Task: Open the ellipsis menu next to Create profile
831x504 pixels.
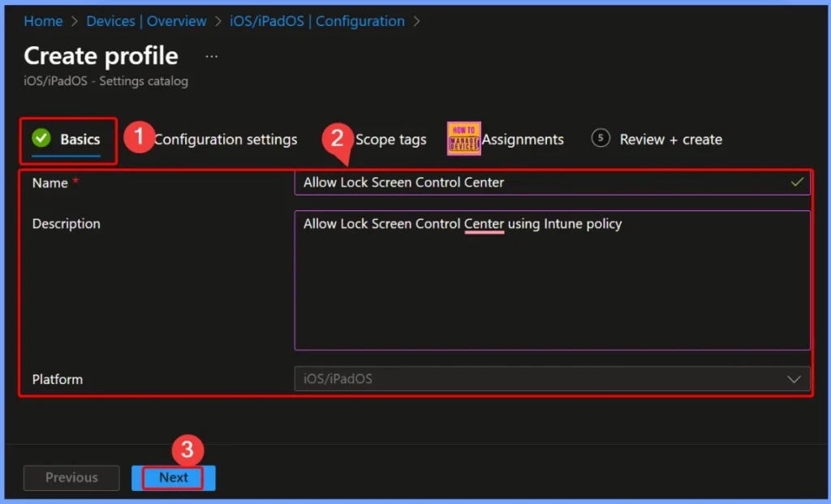Action: (211, 54)
